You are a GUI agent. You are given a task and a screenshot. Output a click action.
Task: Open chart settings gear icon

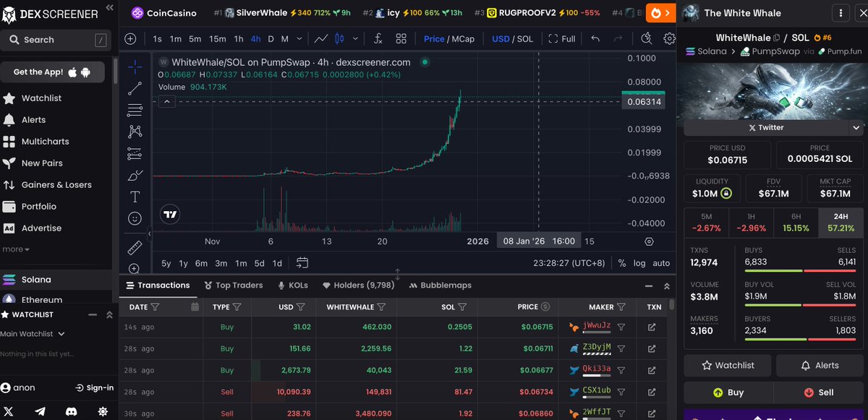[x=669, y=39]
